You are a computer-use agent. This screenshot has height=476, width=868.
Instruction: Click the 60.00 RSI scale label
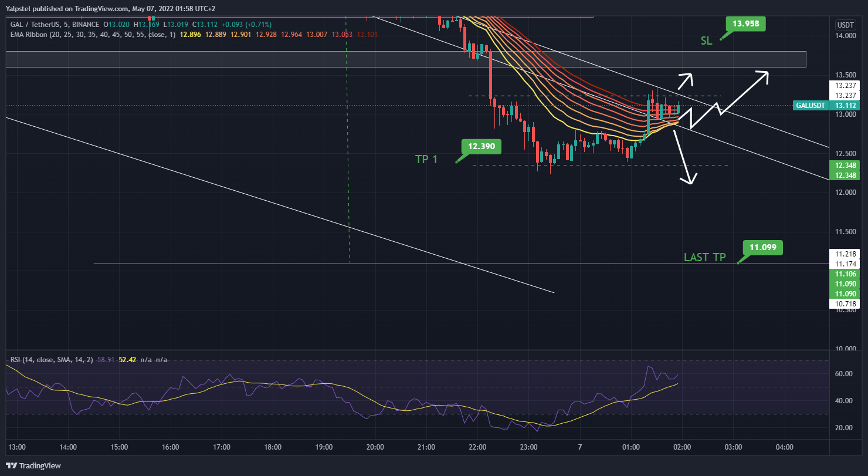(845, 373)
